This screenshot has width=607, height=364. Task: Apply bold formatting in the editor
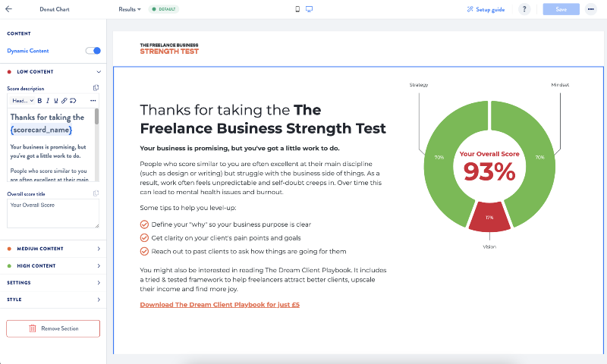click(x=39, y=101)
